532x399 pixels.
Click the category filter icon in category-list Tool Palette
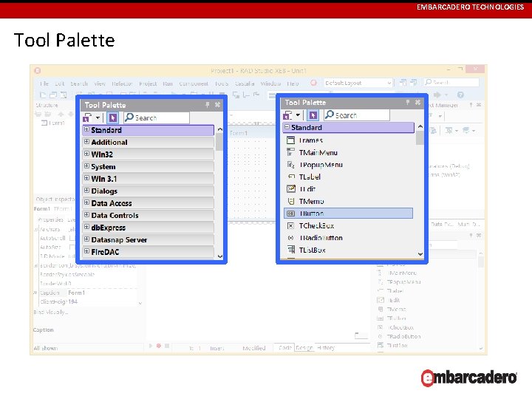[87, 117]
